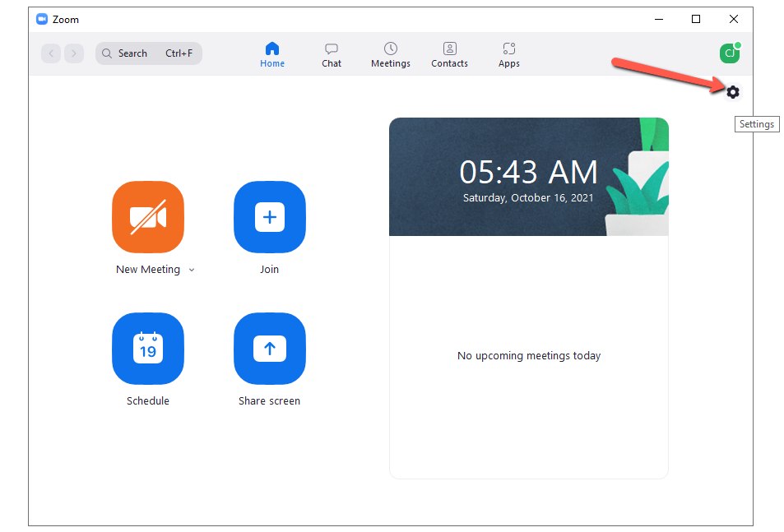Navigate forward with the right arrow button

[x=74, y=53]
